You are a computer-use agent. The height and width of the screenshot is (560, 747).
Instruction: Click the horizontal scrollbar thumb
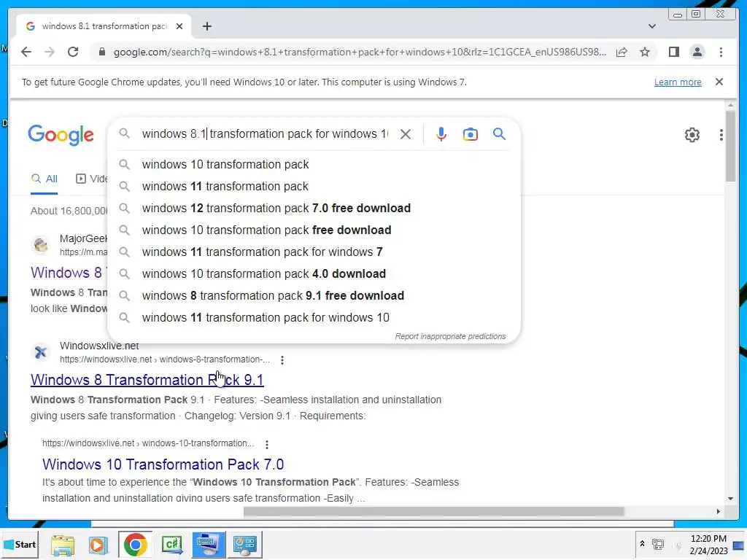433,511
